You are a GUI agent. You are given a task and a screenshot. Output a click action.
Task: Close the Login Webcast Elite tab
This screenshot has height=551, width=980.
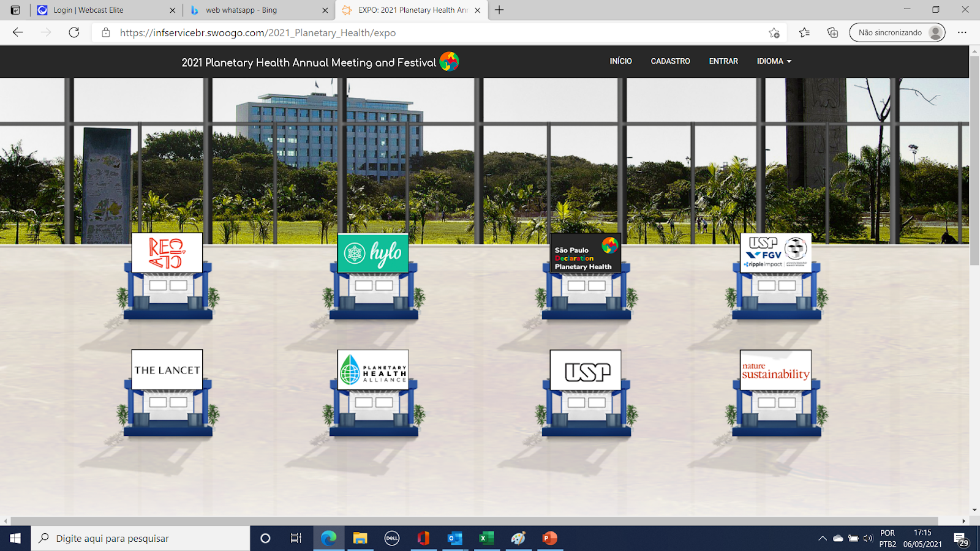[x=172, y=10]
